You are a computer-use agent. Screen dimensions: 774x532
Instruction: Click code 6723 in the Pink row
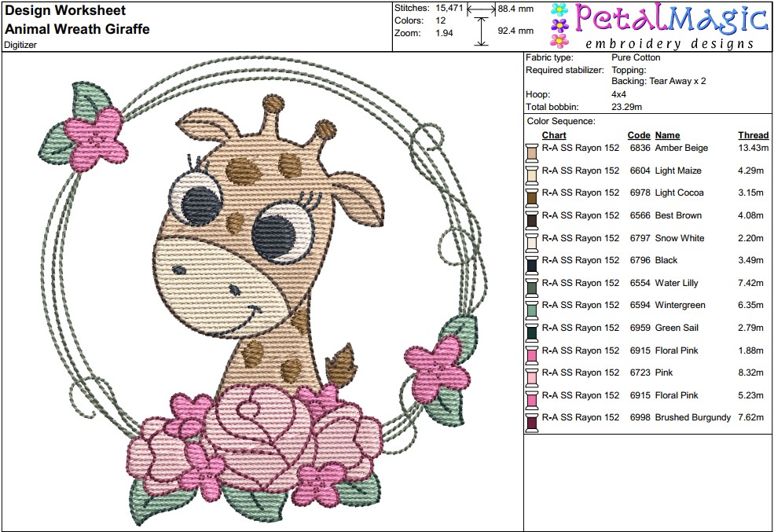coord(640,372)
